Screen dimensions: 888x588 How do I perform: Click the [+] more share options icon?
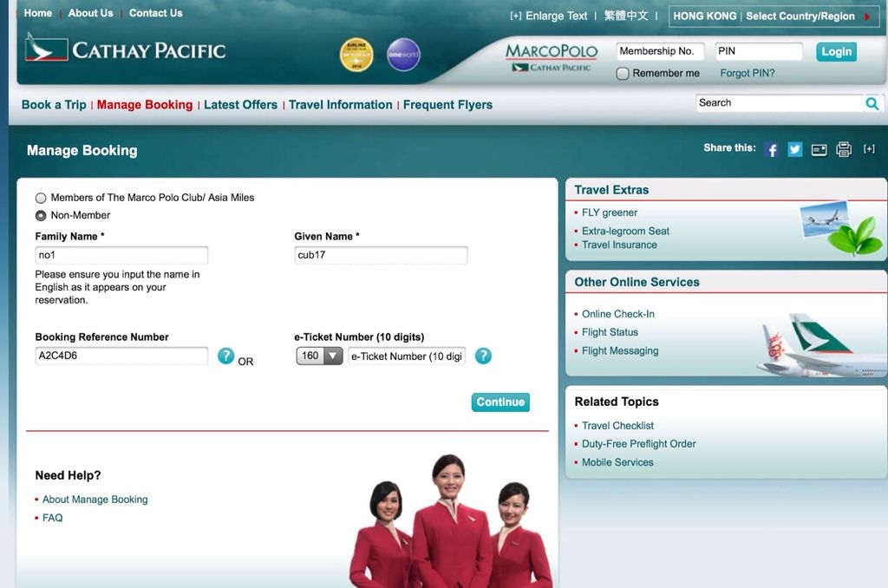pyautogui.click(x=869, y=149)
